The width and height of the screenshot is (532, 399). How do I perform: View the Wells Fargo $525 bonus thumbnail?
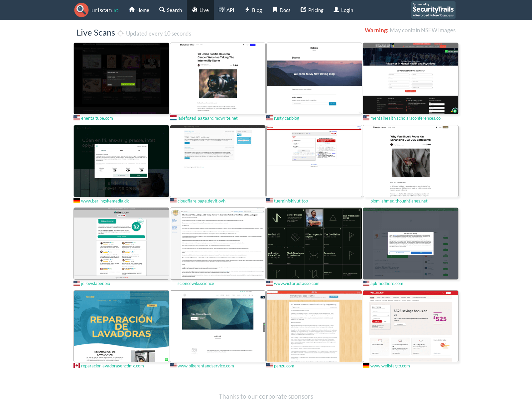click(411, 326)
